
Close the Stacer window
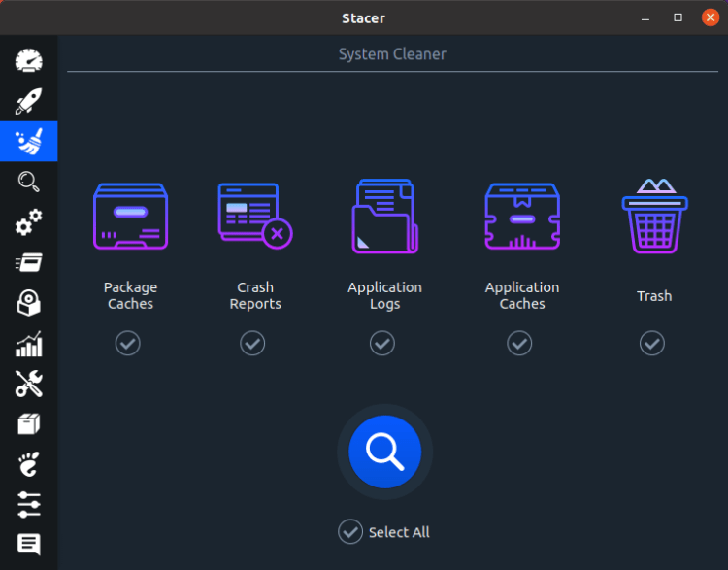(x=711, y=17)
